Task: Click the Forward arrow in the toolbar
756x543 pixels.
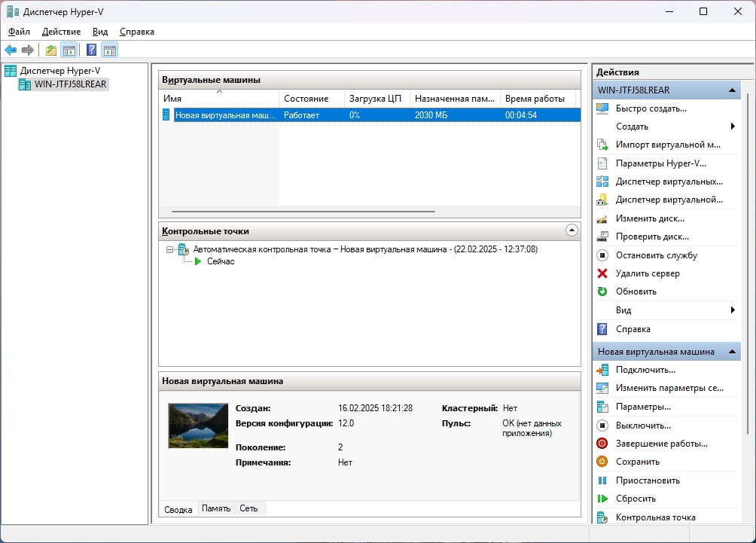Action: pos(28,50)
